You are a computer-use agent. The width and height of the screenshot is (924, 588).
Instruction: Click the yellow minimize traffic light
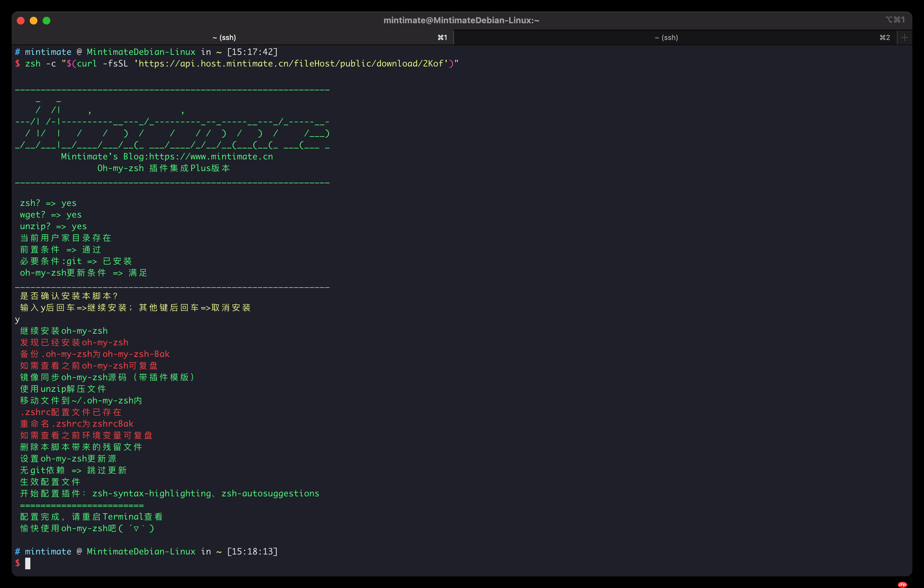(33, 21)
